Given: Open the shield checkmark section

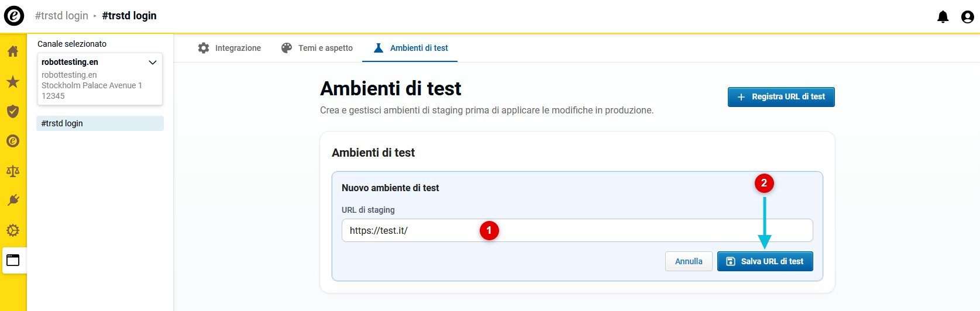Looking at the screenshot, I should [x=13, y=111].
